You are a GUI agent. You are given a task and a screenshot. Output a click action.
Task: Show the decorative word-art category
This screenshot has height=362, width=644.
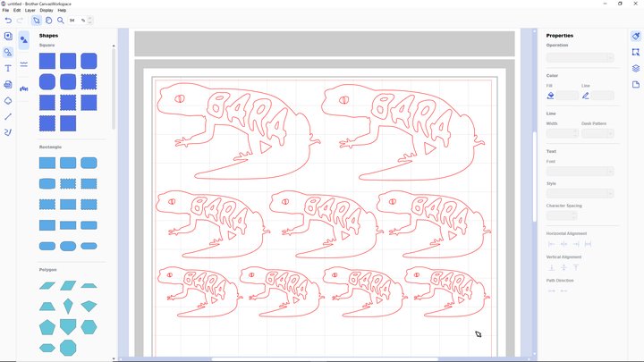(24, 88)
